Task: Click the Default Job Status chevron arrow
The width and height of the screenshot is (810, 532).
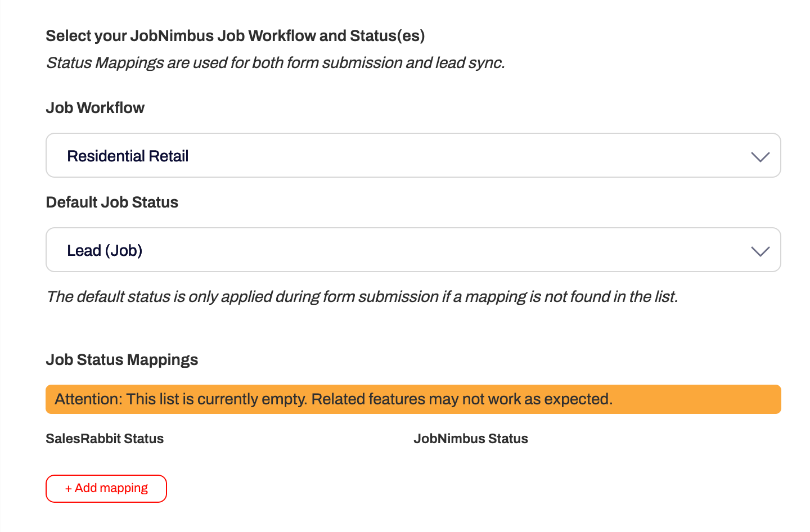Action: coord(760,251)
